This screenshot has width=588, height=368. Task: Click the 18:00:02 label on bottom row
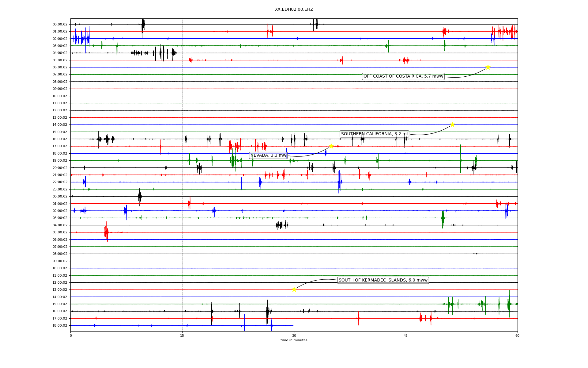coord(60,325)
